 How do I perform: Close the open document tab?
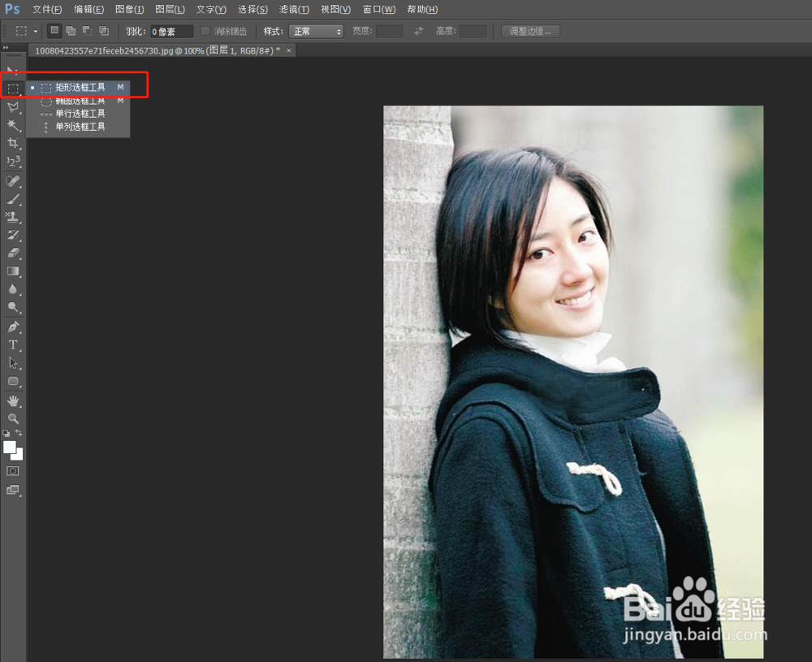[289, 50]
